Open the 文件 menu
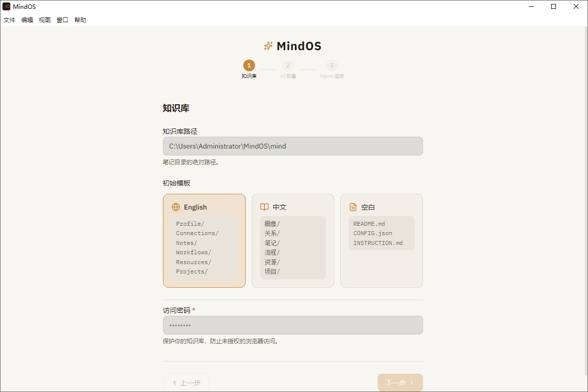This screenshot has height=392, width=588. pyautogui.click(x=9, y=20)
